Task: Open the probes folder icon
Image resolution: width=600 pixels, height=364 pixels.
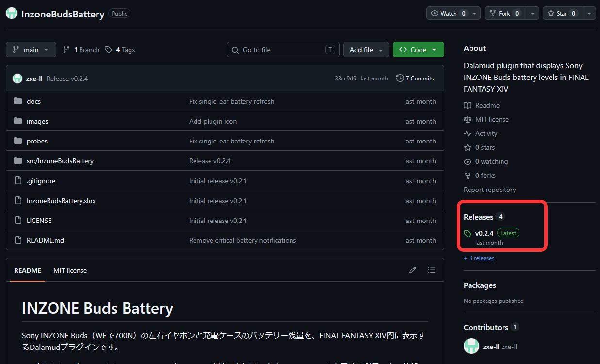Action: (18, 141)
